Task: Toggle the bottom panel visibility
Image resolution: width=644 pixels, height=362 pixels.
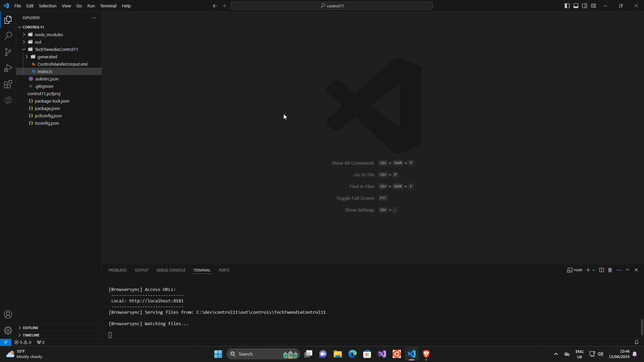Action: point(576,6)
